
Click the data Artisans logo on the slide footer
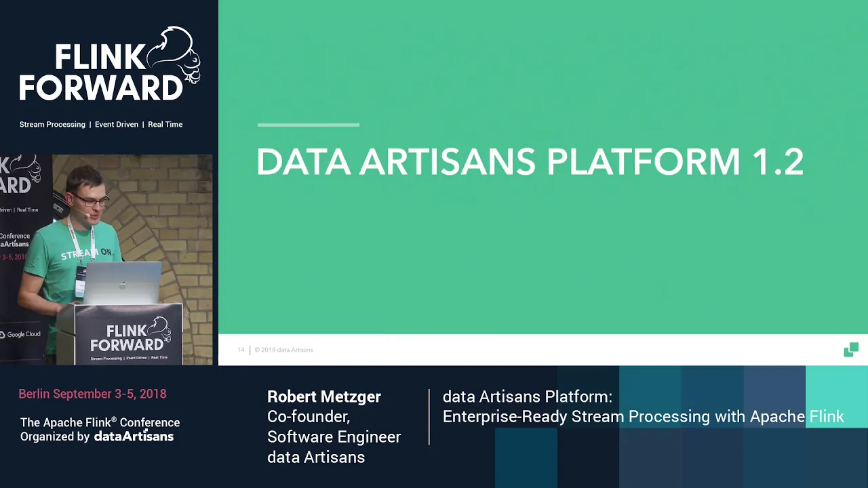point(851,350)
